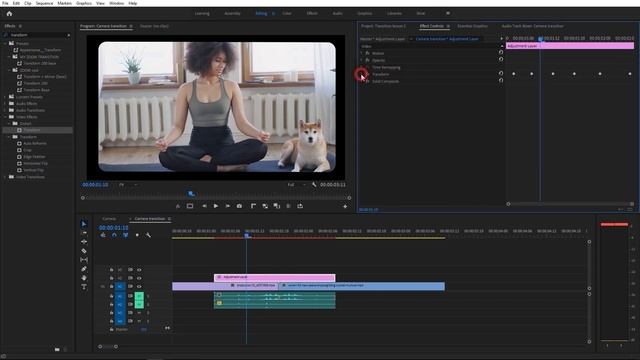Viewport: 640px width, 360px height.
Task: Reset the Solid Composite effect
Action: click(501, 80)
